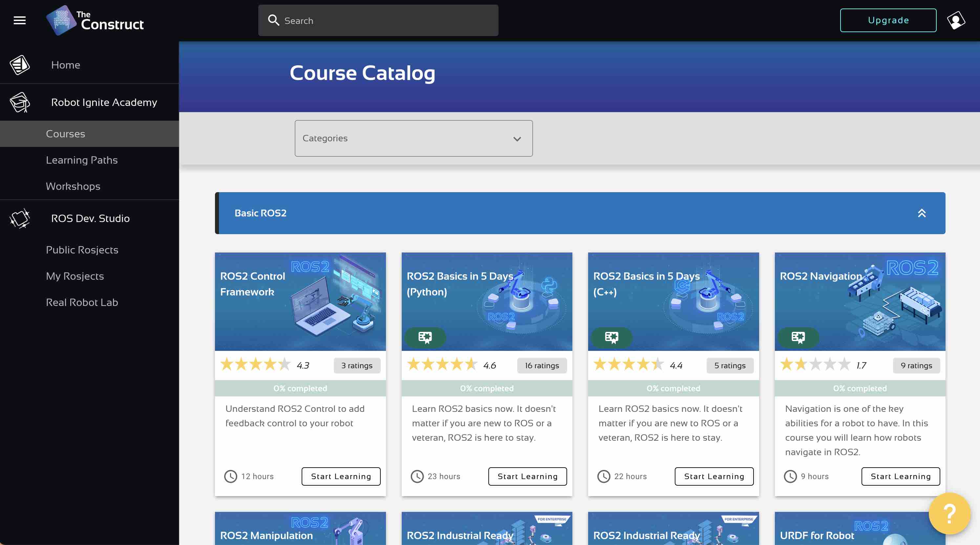Click the 4.6 rating value
This screenshot has width=980, height=545.
tap(490, 366)
